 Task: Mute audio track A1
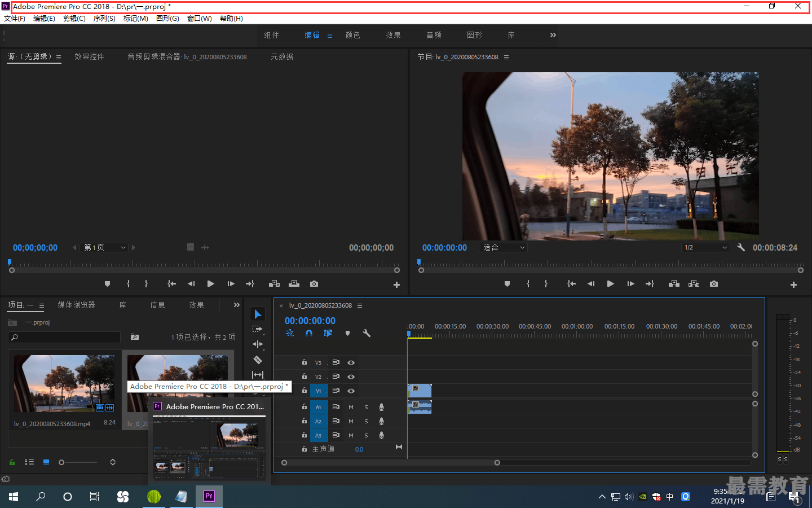[351, 407]
